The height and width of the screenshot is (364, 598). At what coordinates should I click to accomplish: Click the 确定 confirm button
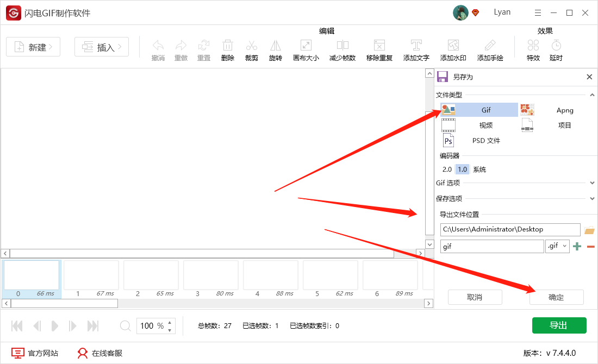pos(556,297)
